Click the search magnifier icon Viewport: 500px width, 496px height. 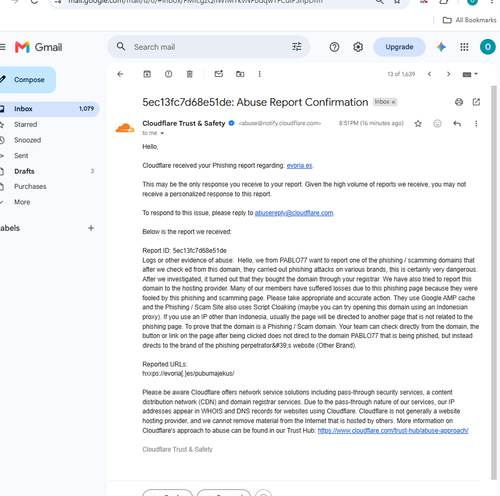coord(121,47)
